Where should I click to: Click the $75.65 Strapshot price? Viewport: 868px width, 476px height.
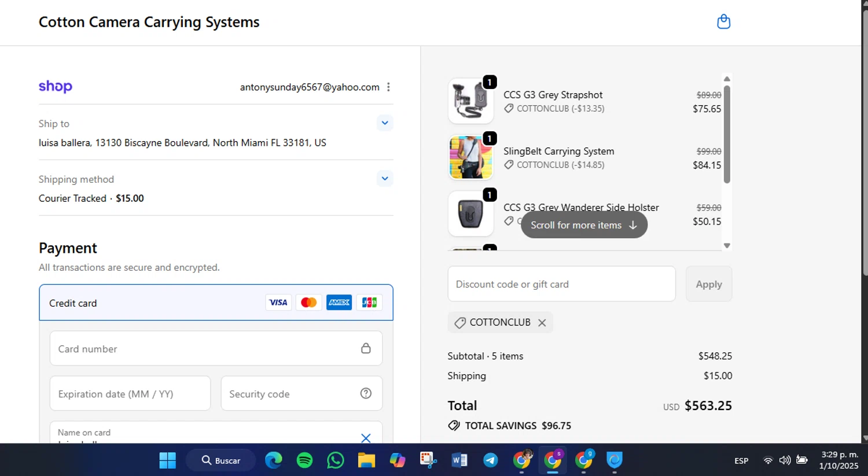[x=707, y=109]
